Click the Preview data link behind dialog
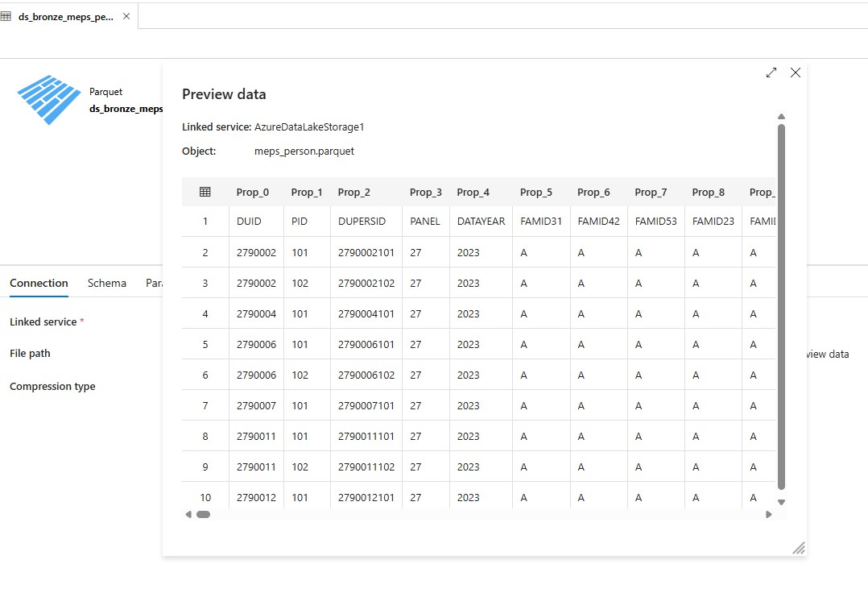Screen dimensions: 868x593 tap(829, 354)
